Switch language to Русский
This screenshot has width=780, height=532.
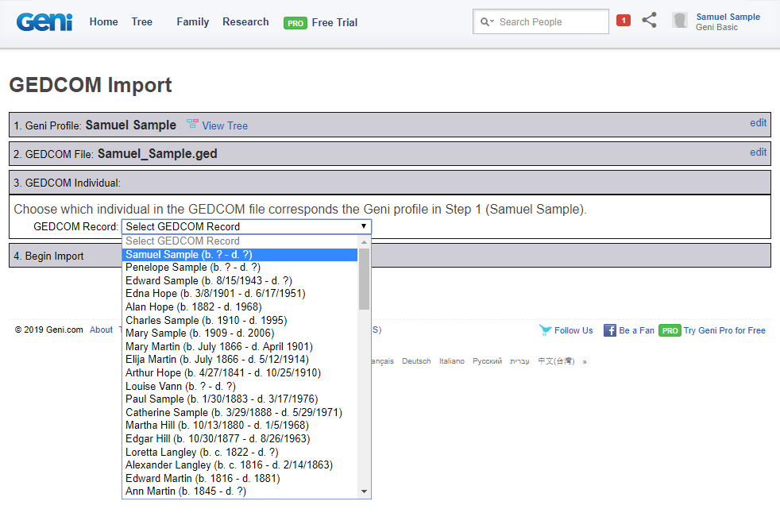(x=487, y=361)
